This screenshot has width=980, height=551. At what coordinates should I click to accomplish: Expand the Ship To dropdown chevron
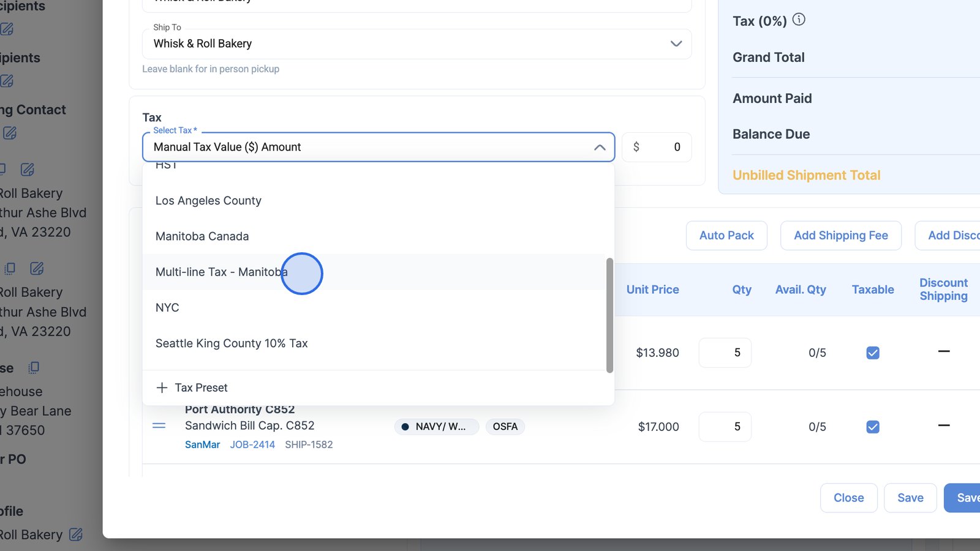pyautogui.click(x=676, y=43)
